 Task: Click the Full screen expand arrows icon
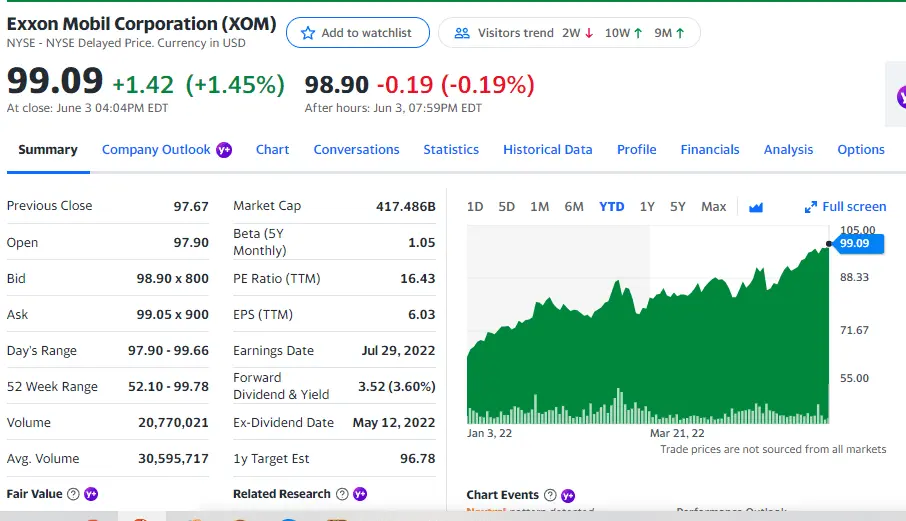coord(811,207)
